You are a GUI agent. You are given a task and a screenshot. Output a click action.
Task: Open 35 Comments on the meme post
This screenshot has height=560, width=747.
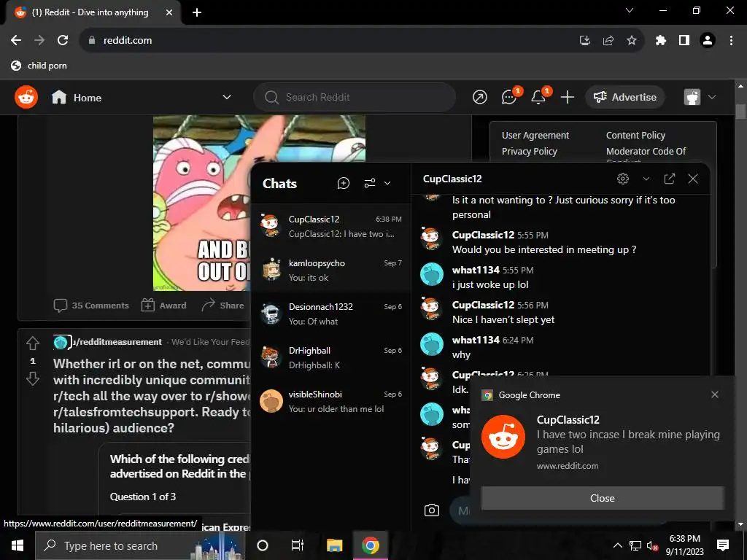[x=91, y=306]
